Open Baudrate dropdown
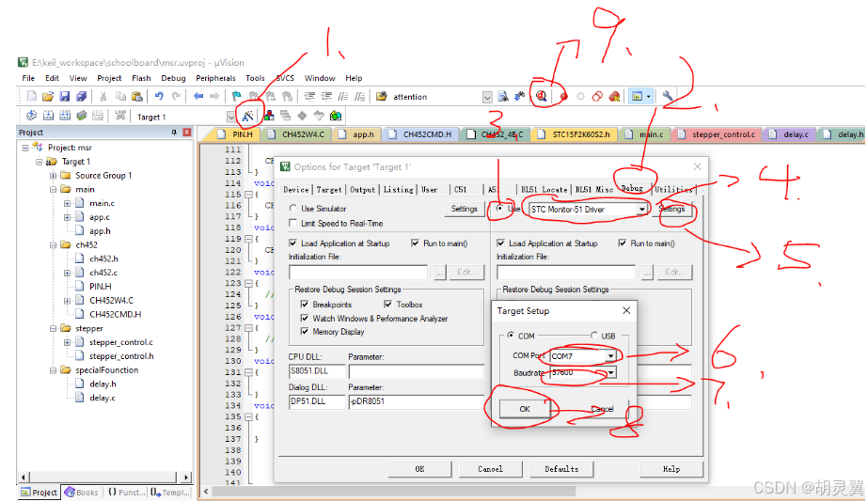868x502 pixels. point(610,372)
